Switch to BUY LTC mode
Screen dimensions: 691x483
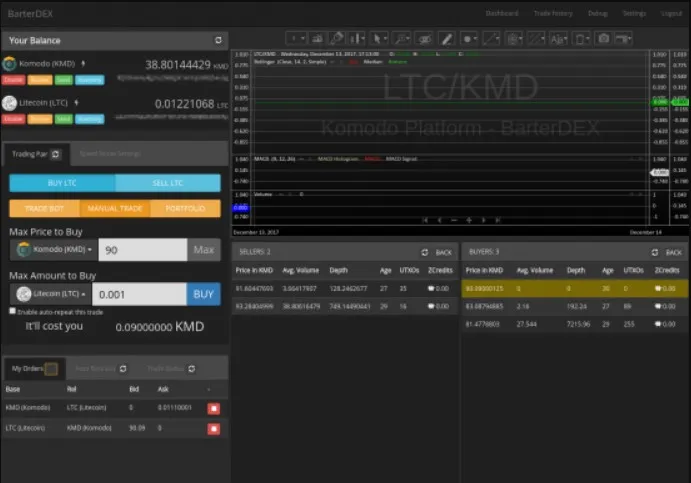click(62, 183)
